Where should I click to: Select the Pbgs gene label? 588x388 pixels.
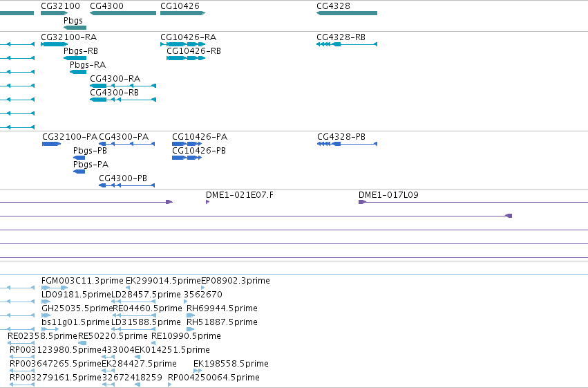click(73, 21)
